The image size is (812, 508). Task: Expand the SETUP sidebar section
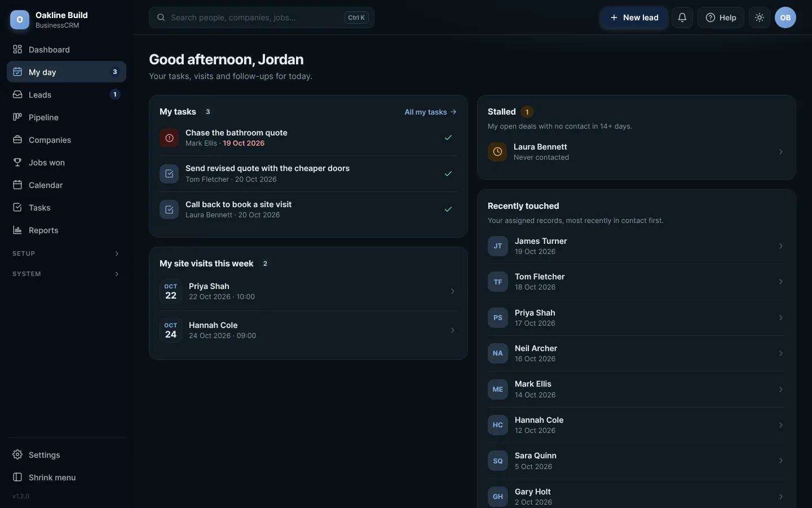point(67,253)
